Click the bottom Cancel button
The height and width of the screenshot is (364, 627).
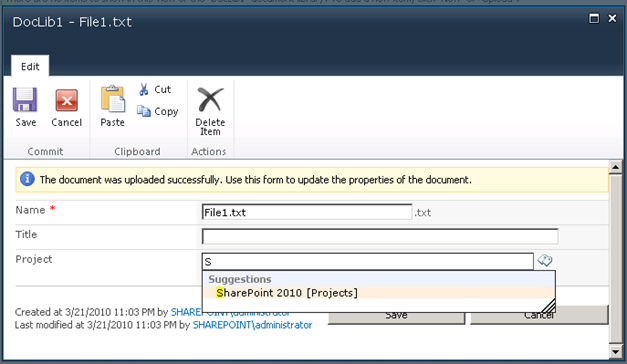tap(539, 315)
